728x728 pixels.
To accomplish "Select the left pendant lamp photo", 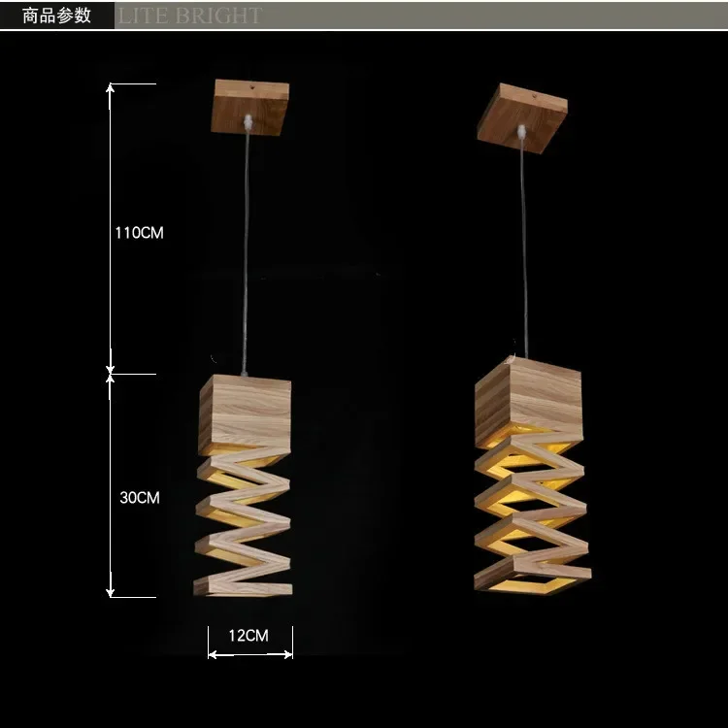I will 245,338.
